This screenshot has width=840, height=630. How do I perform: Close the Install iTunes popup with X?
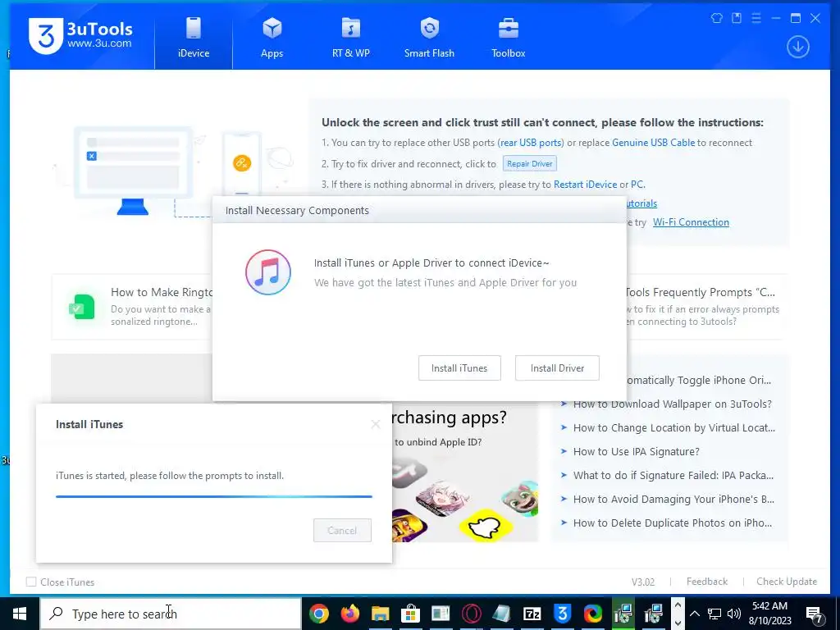pyautogui.click(x=376, y=424)
